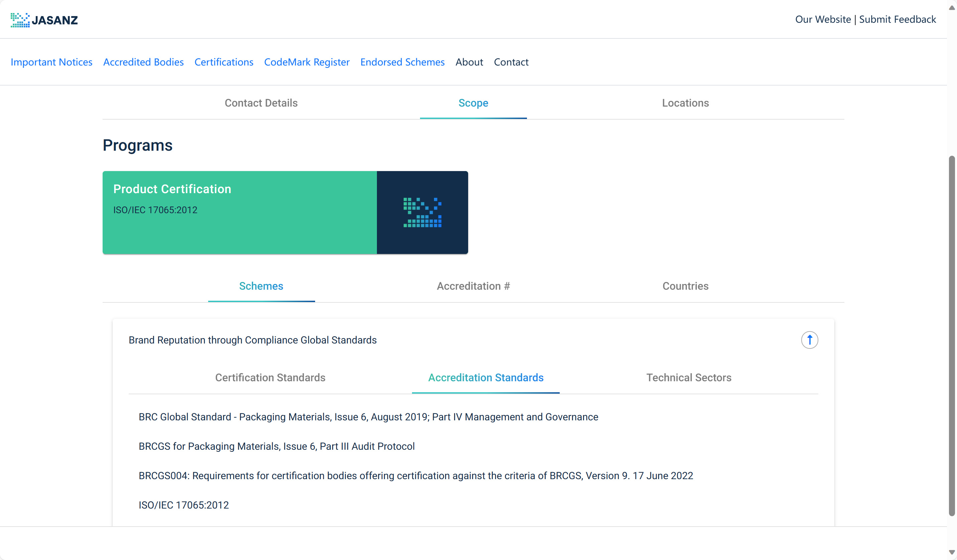
Task: Click the Accreditation # tab
Action: pos(473,286)
